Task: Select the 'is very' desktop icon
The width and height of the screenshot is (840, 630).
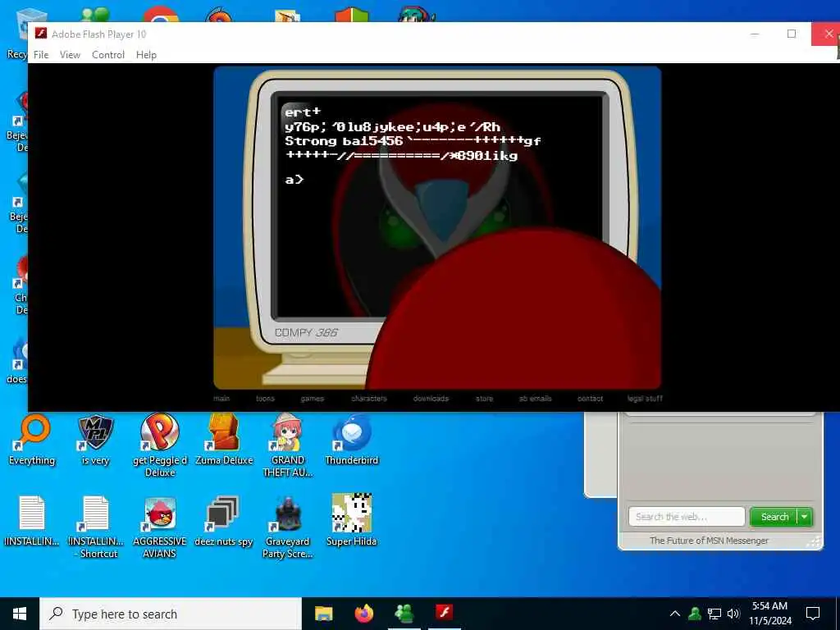Action: (96, 440)
